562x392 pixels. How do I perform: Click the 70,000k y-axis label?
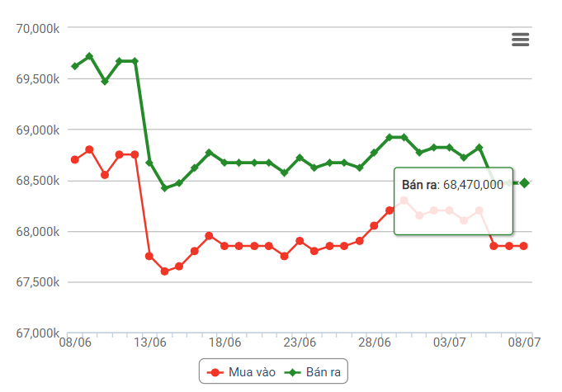pos(37,29)
